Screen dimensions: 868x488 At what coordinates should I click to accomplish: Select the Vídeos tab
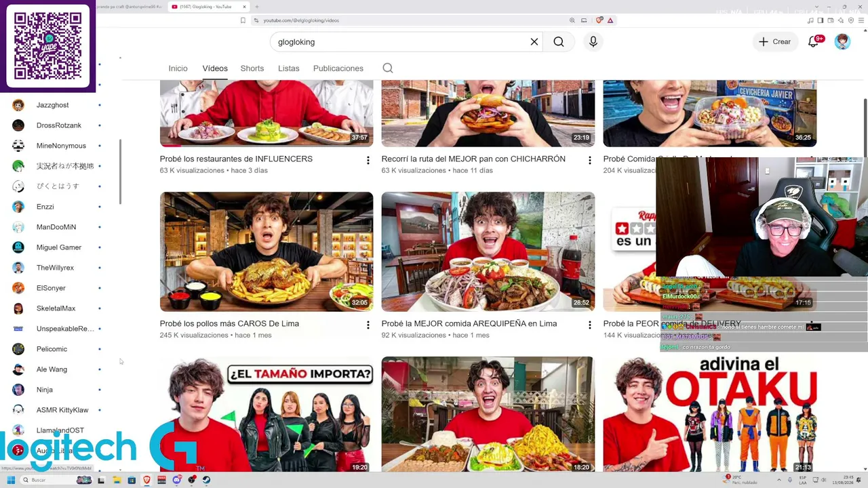tap(215, 68)
